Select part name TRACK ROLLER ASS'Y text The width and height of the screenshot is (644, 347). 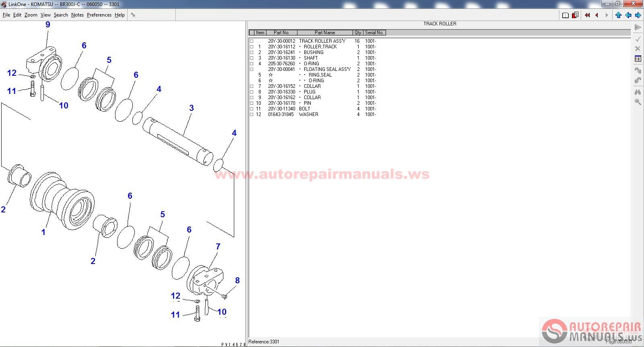(x=322, y=41)
